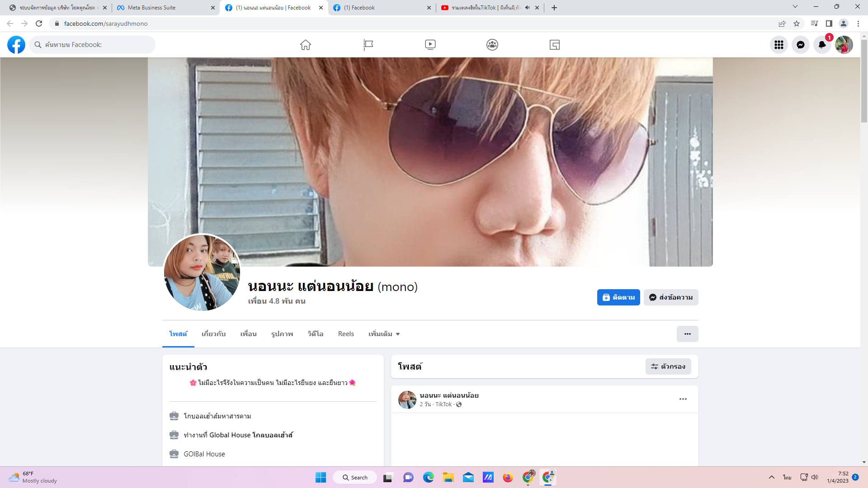Open the nine-dot menu grid icon
868x488 pixels.
point(778,45)
